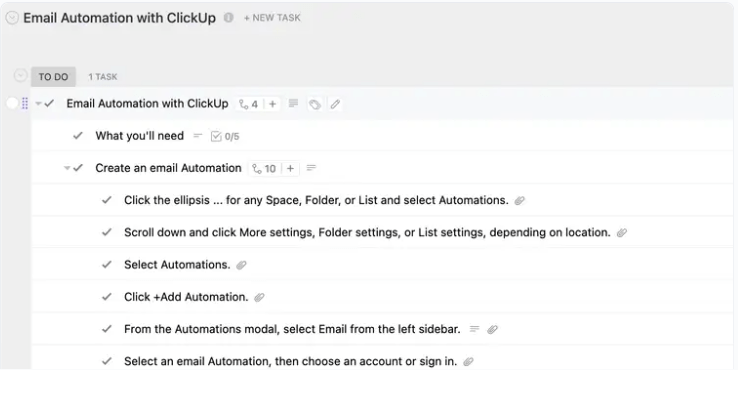Select the main task's round selection circle
The width and height of the screenshot is (738, 403).
[x=12, y=103]
